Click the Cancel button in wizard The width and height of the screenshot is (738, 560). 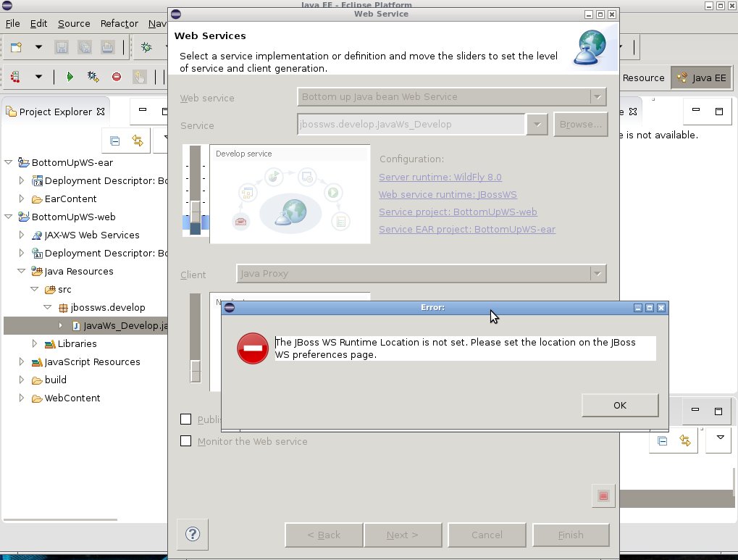[x=487, y=535]
